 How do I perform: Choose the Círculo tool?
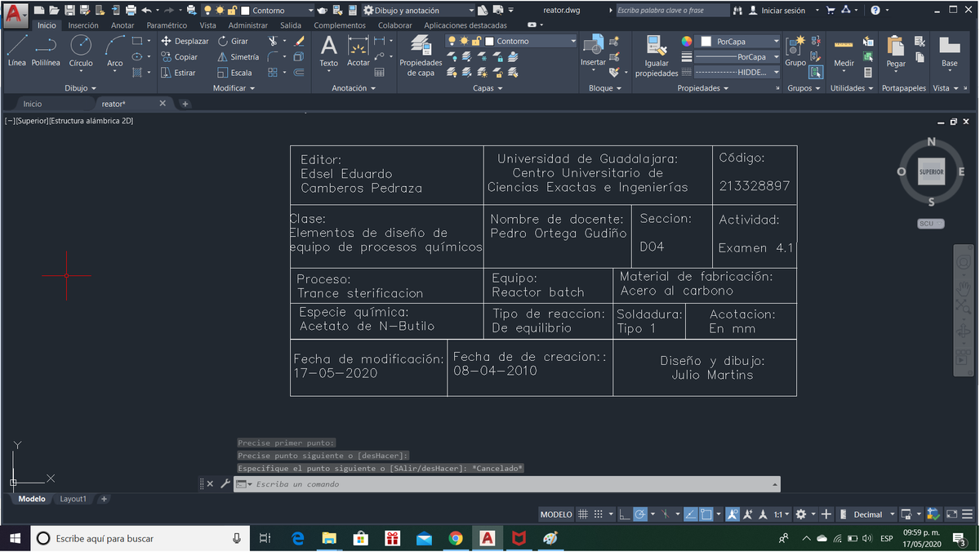(80, 51)
